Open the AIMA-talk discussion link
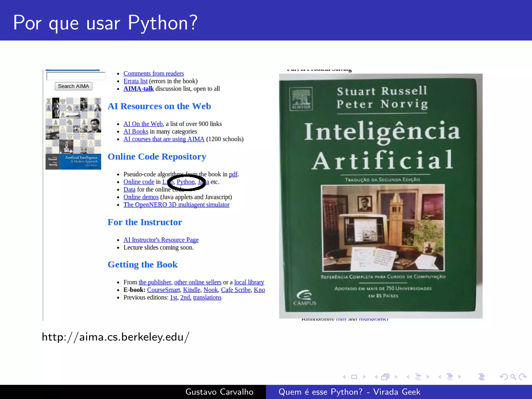This screenshot has width=532, height=399. coord(138,89)
